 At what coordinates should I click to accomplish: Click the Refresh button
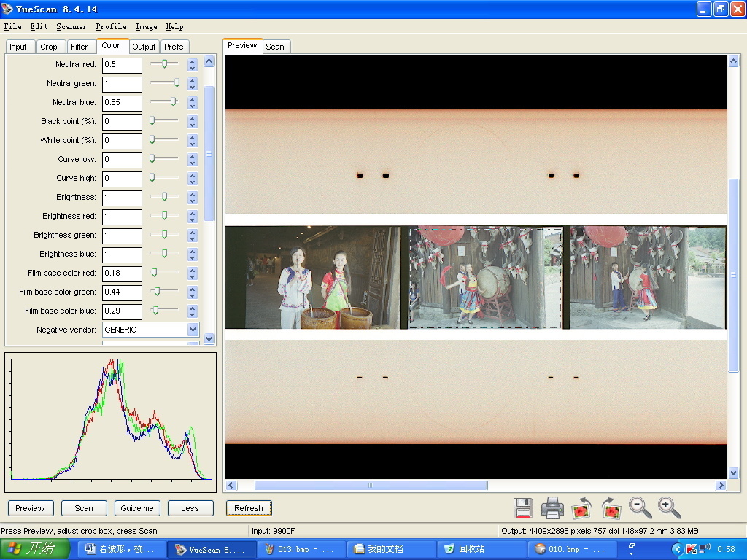pos(249,508)
